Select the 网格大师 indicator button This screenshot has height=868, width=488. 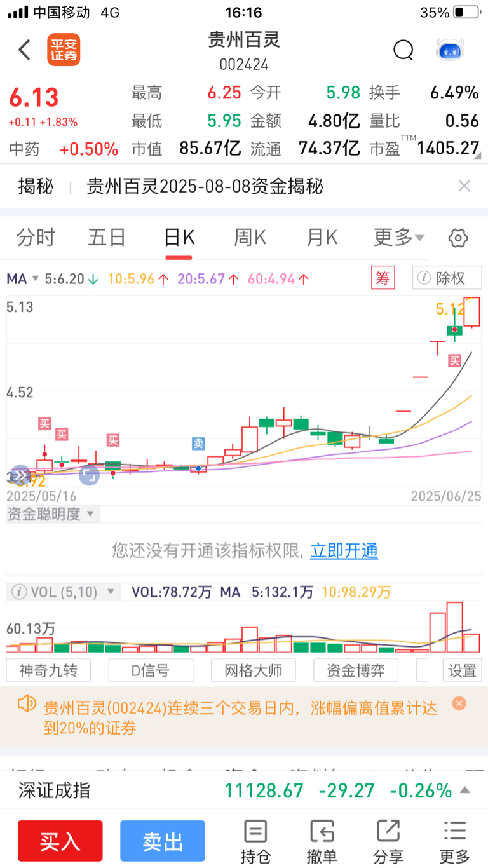(x=254, y=670)
